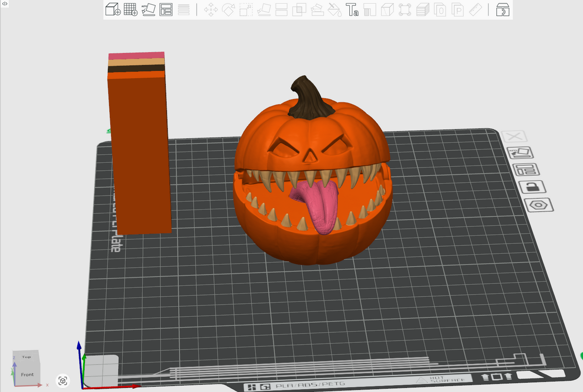Toggle the plate lock icon
Image resolution: width=583 pixels, height=392 pixels.
coord(532,187)
